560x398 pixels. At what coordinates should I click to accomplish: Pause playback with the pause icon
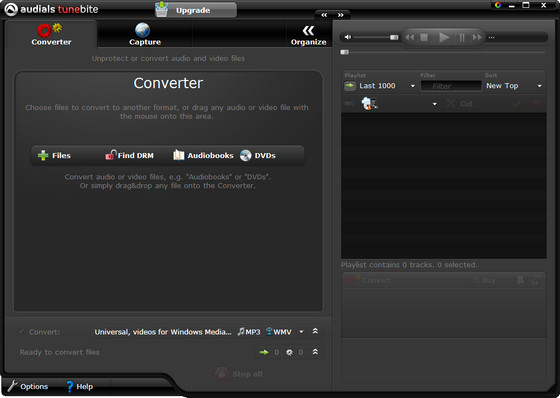pos(462,37)
